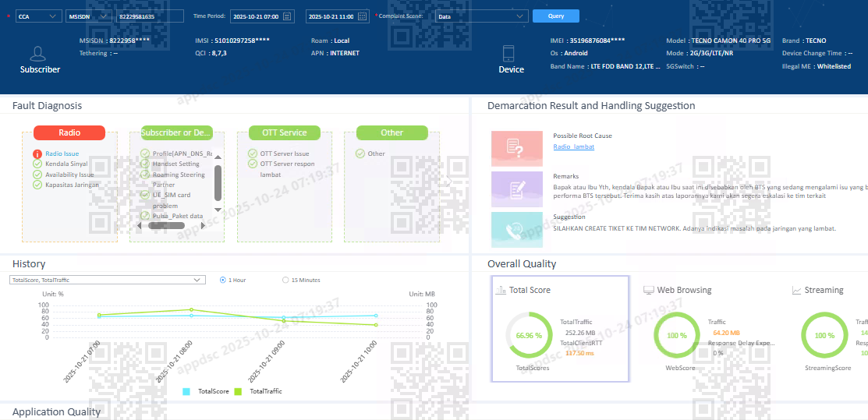Click the UE_SIM card problem check icon

(x=145, y=195)
